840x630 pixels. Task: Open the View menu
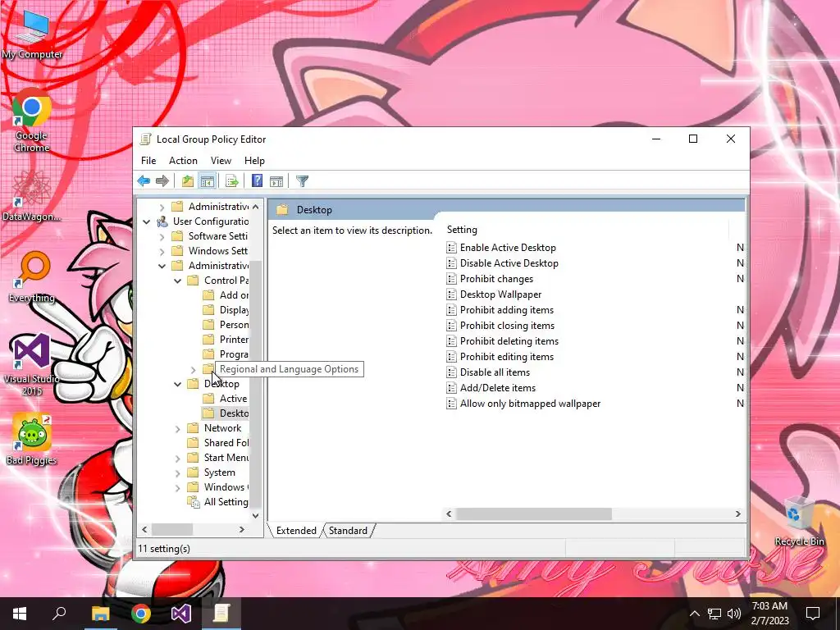221,161
